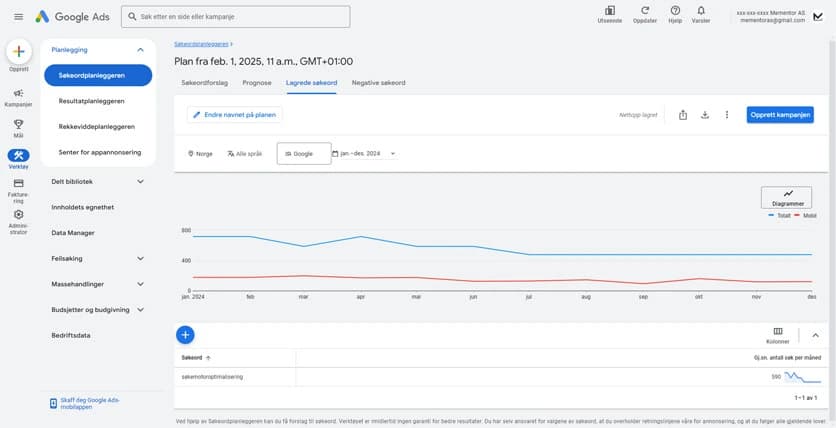The height and width of the screenshot is (428, 836).
Task: Click Endre navnet på planen button
Action: tap(235, 115)
